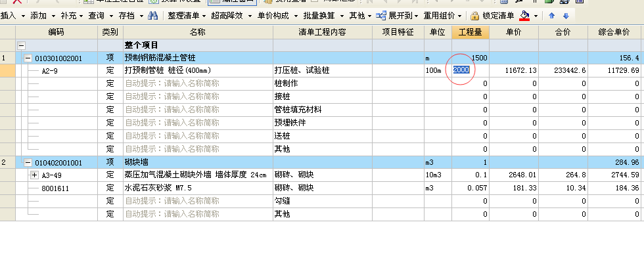
Task: Click the 2648.01 unit price cell
Action: coord(514,175)
